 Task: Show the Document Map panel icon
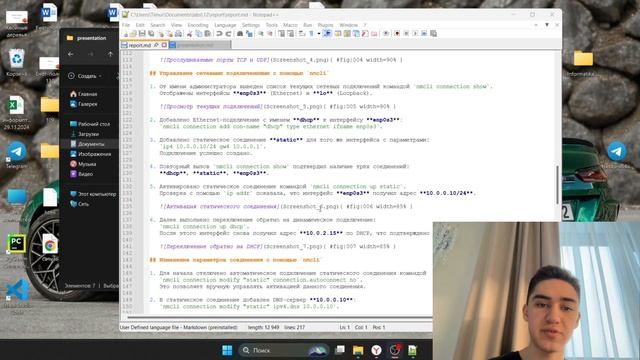click(346, 33)
